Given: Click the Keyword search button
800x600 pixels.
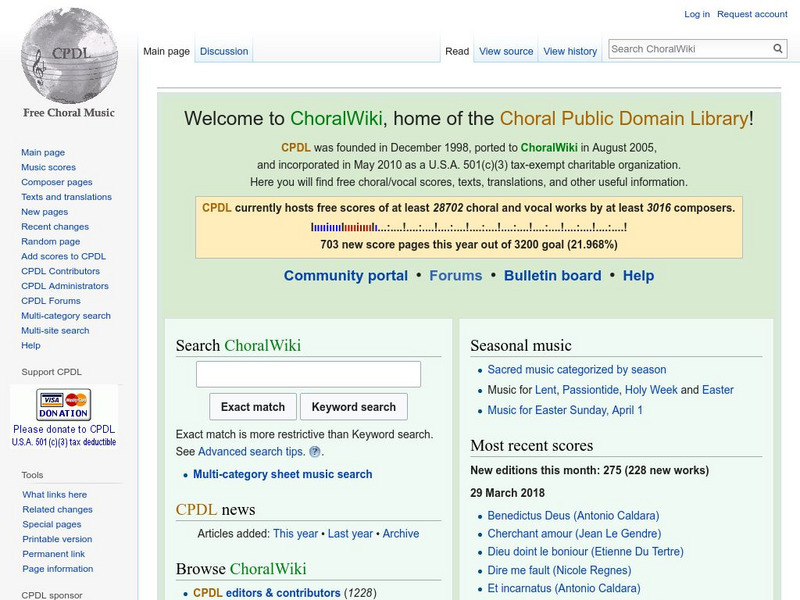Looking at the screenshot, I should (354, 407).
